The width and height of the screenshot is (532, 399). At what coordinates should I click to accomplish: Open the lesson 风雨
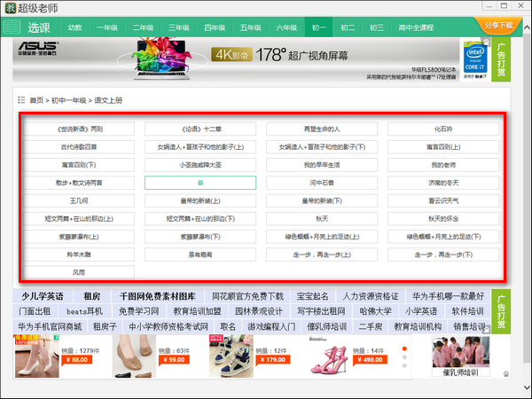79,272
